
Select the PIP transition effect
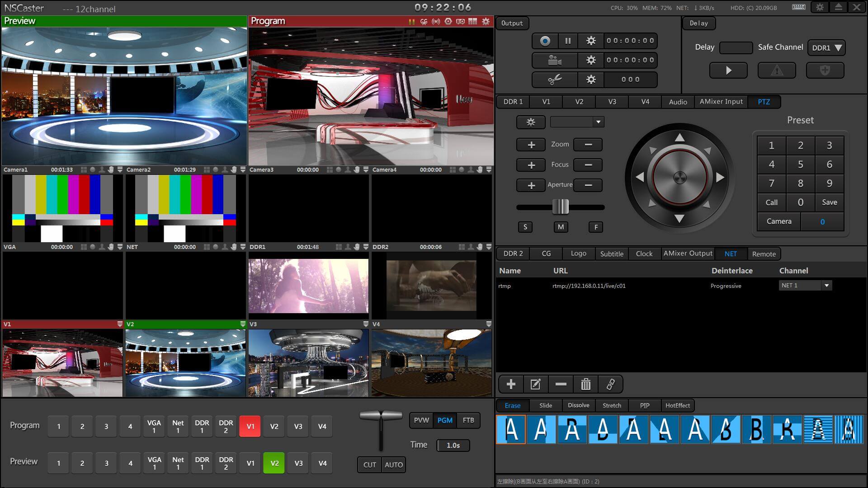(x=644, y=405)
